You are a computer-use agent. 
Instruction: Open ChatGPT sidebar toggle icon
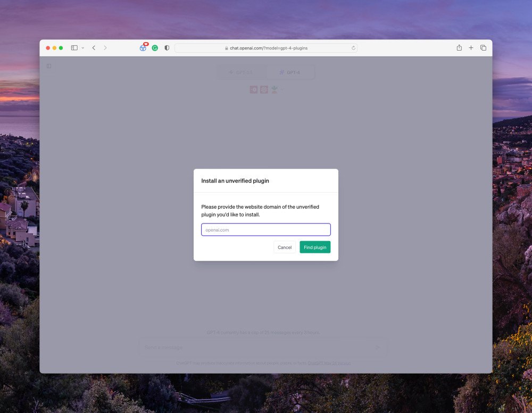[x=49, y=66]
